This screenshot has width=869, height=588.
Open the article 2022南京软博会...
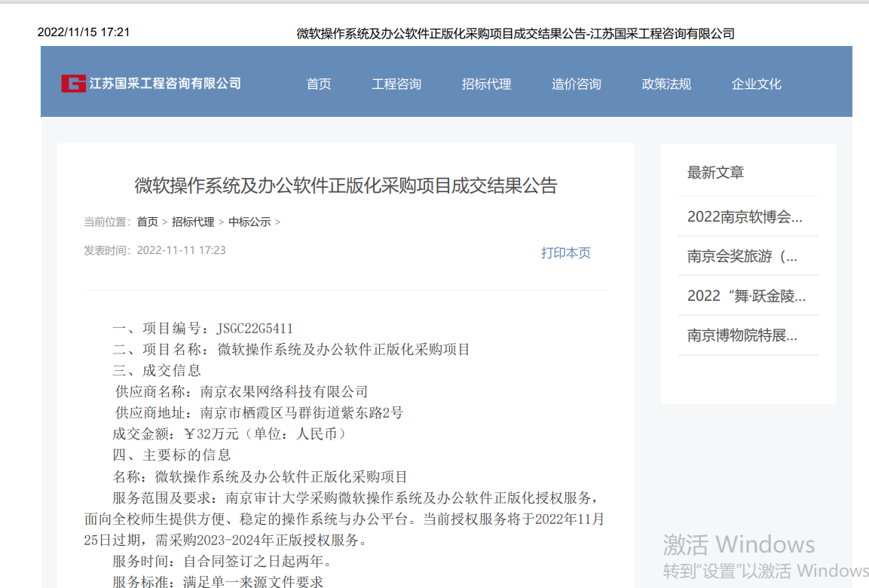tap(745, 216)
